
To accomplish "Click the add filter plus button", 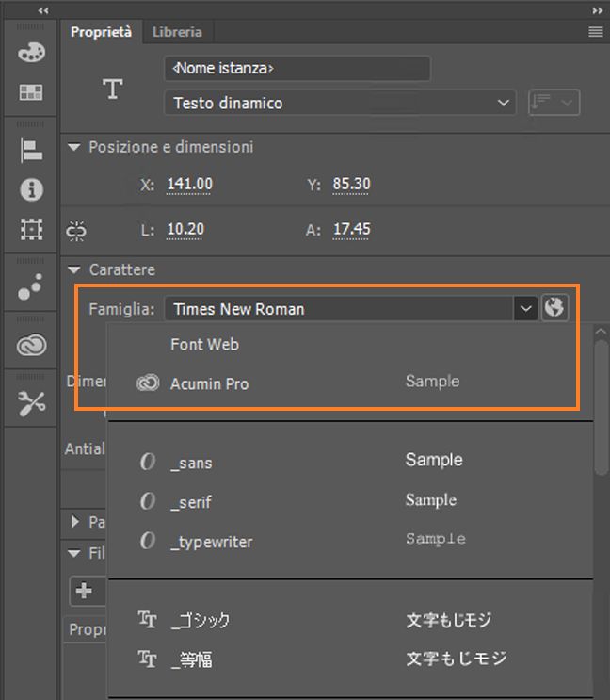I will click(x=84, y=590).
